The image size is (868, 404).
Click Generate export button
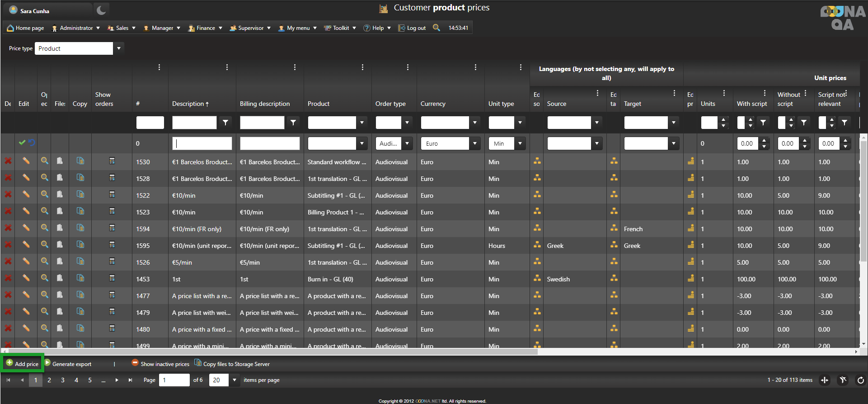click(x=68, y=364)
